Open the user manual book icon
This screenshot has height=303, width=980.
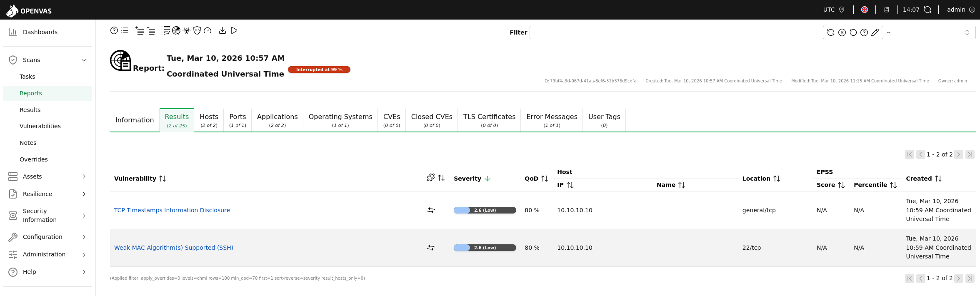coord(887,10)
